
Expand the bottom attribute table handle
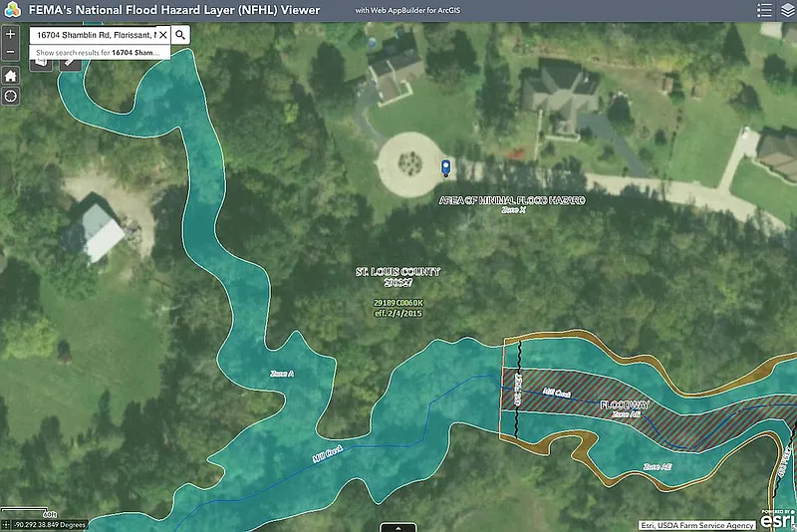pos(398,527)
